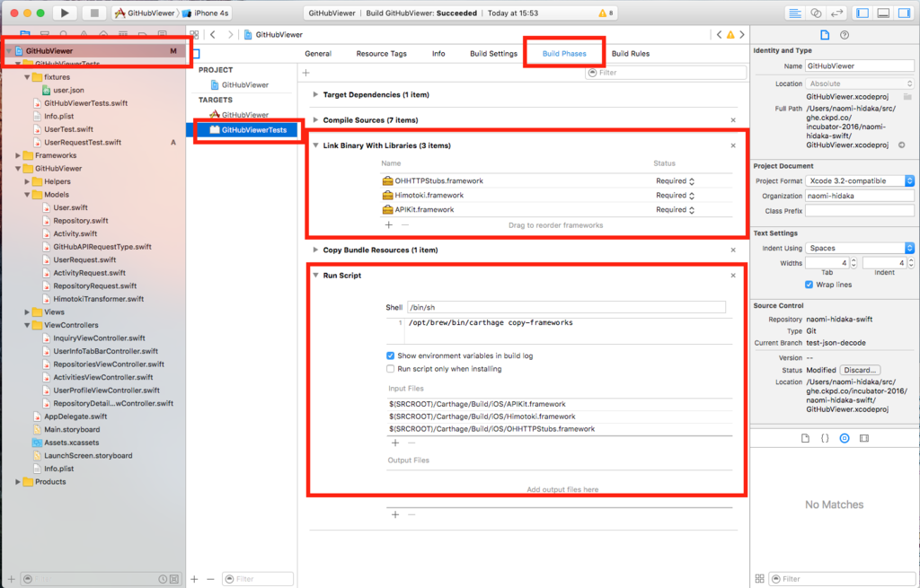Screen dimensions: 920x588
Task: Show the Debug area
Action: pos(883,13)
